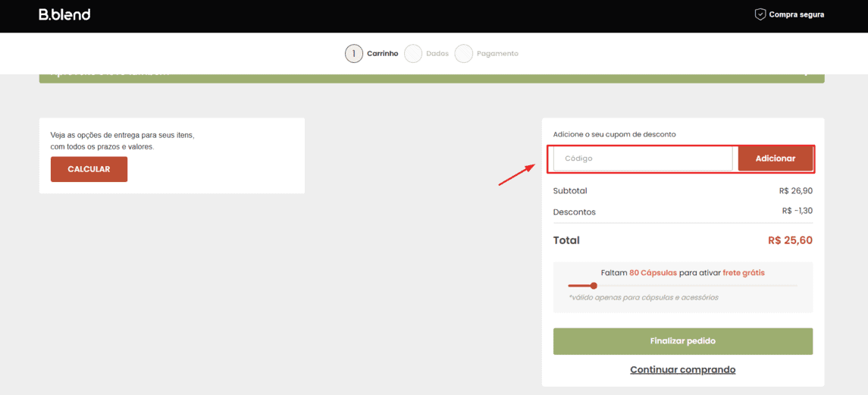The height and width of the screenshot is (395, 868).
Task: Open the Dados step label
Action: coord(437,54)
